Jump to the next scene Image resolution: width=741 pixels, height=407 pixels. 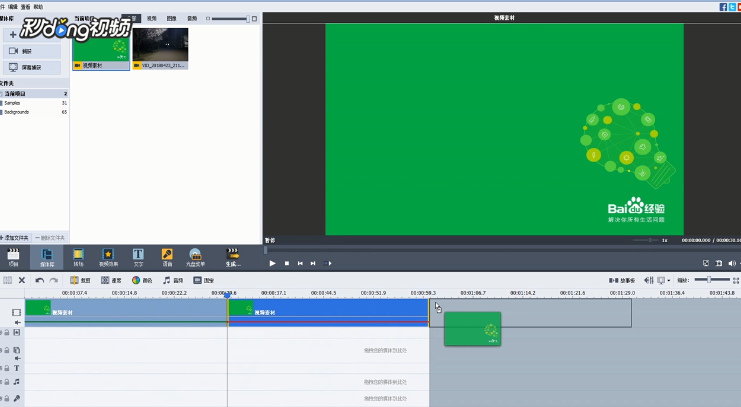click(327, 263)
